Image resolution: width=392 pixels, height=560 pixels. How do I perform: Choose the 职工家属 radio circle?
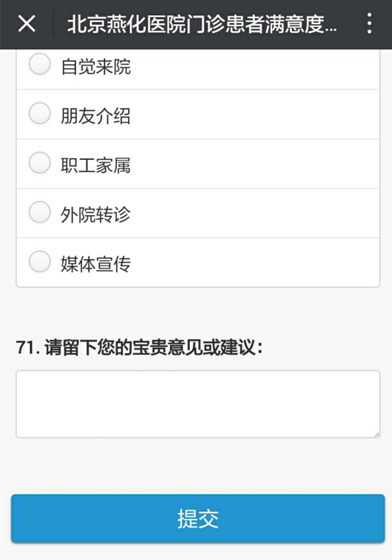point(40,163)
